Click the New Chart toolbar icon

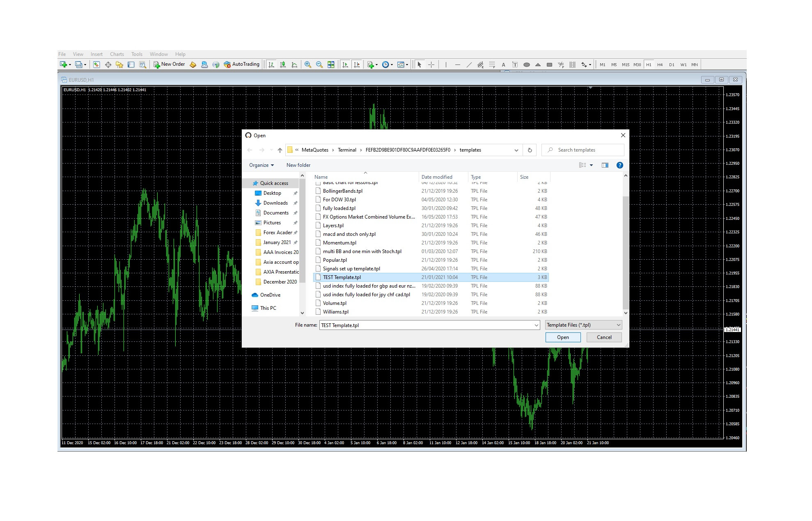pos(63,65)
